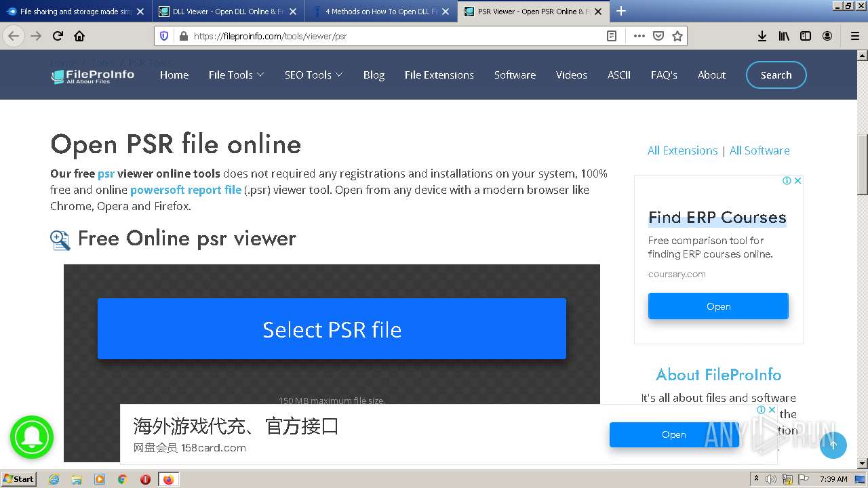Show hidden system tray icons arrow
868x488 pixels.
coord(756,479)
